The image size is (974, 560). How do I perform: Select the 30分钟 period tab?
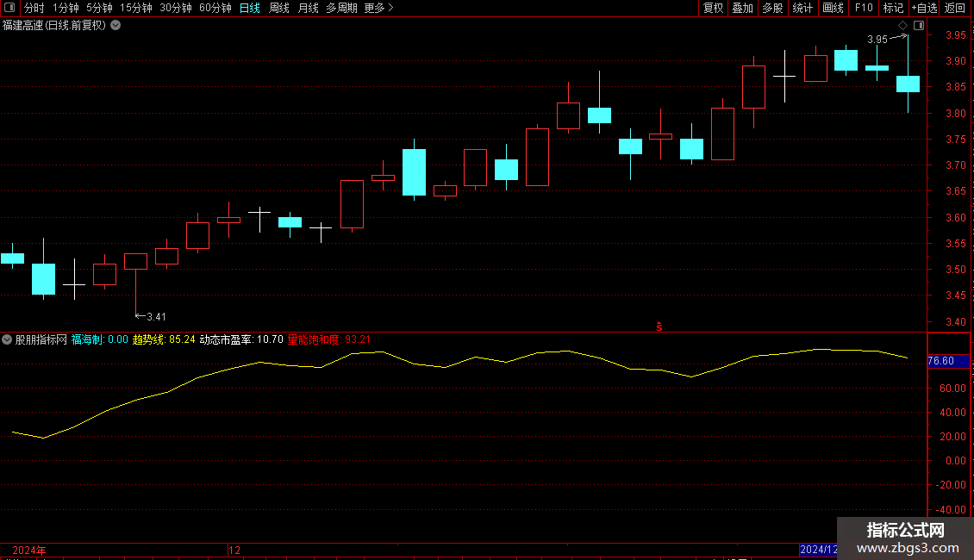point(176,8)
